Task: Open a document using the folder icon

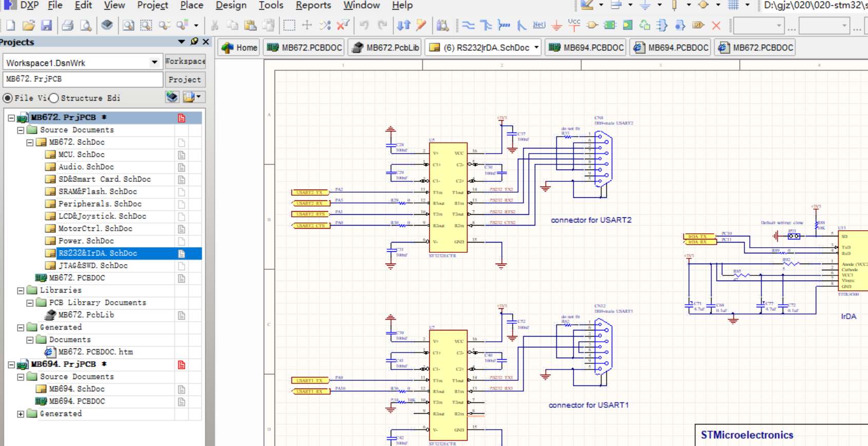Action: coord(29,25)
